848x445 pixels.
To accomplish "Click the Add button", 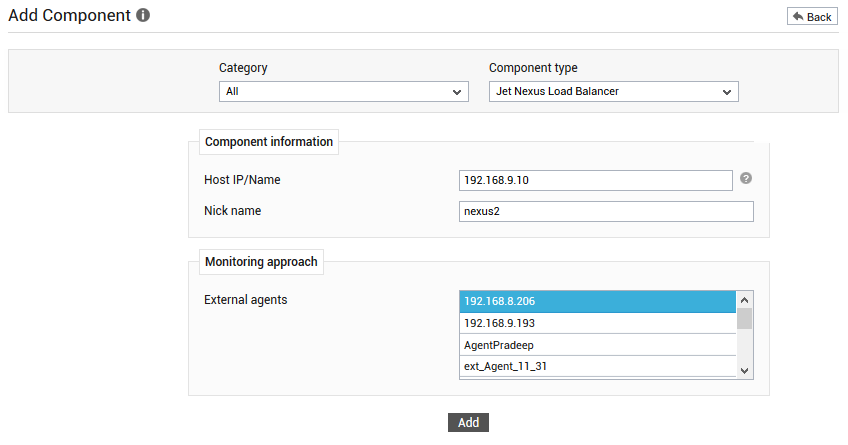I will (x=468, y=422).
